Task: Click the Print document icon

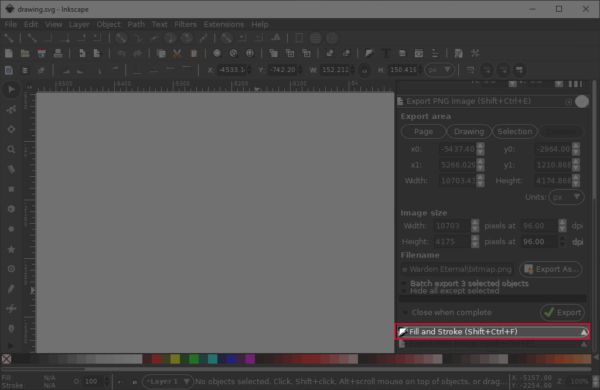Action: pos(58,54)
